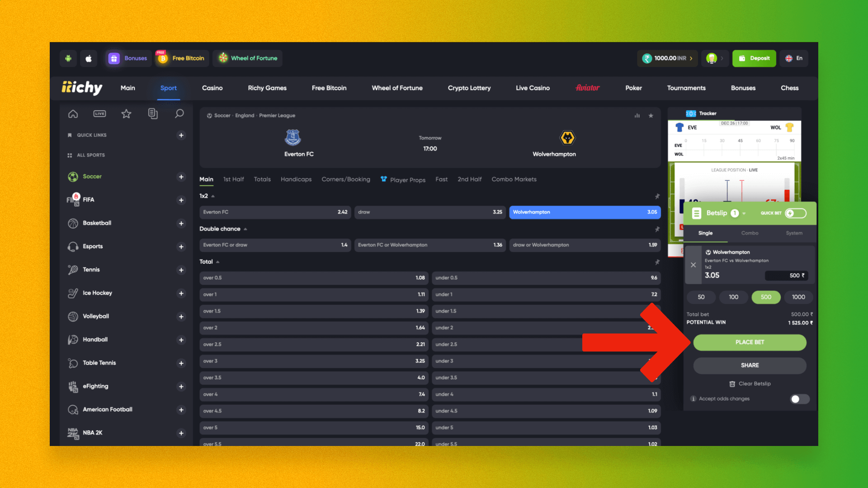Click the Soccer sport icon in sidebar
This screenshot has height=488, width=868.
click(x=73, y=176)
